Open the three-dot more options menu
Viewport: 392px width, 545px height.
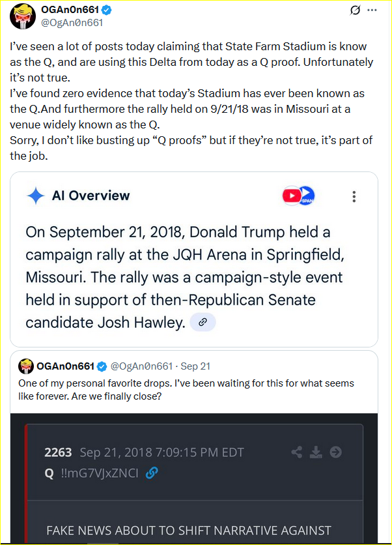point(372,10)
